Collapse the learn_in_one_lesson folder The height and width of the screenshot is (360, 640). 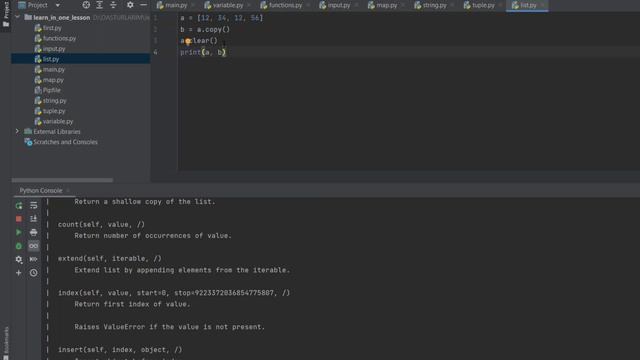click(17, 17)
